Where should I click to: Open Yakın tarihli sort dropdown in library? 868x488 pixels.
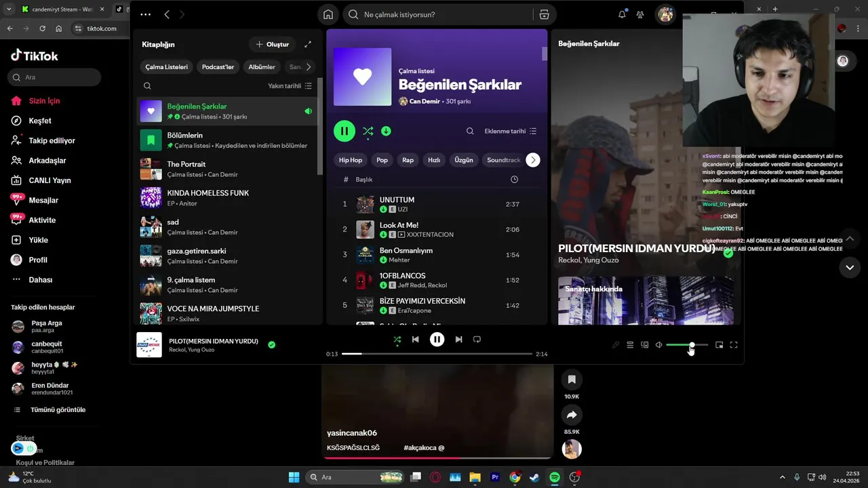pos(290,86)
